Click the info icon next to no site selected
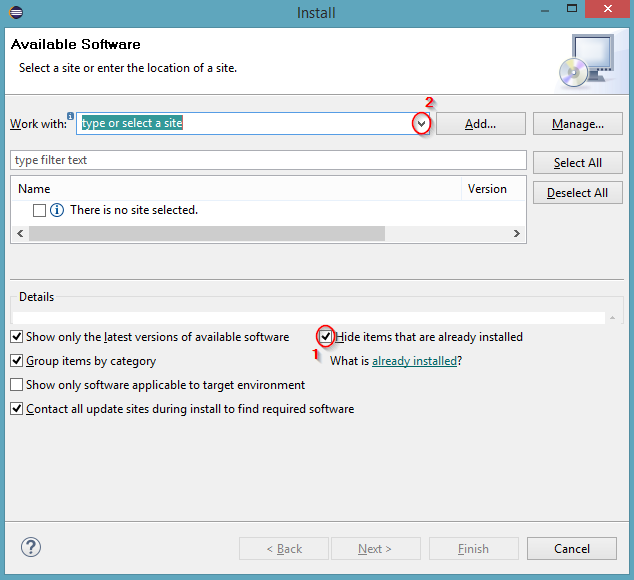Screen dimensions: 634x580 click(57, 210)
